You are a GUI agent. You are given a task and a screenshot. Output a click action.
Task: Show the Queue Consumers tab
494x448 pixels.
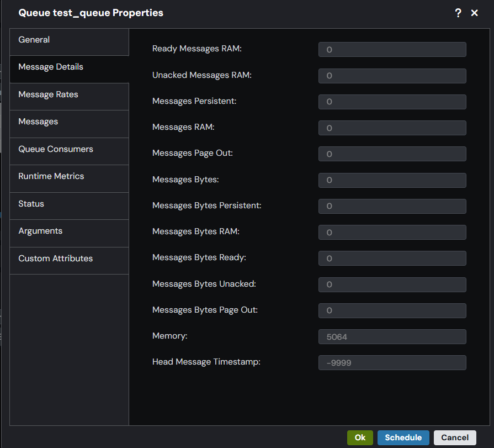click(x=70, y=152)
